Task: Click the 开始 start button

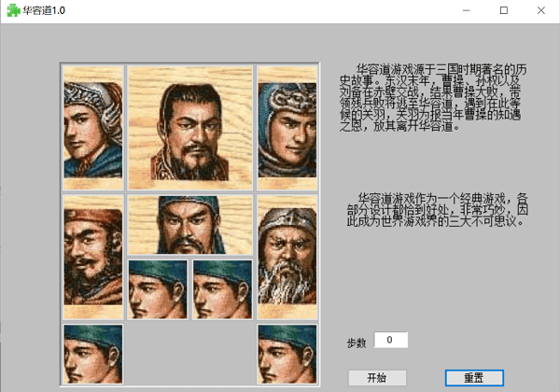Action: 377,378
